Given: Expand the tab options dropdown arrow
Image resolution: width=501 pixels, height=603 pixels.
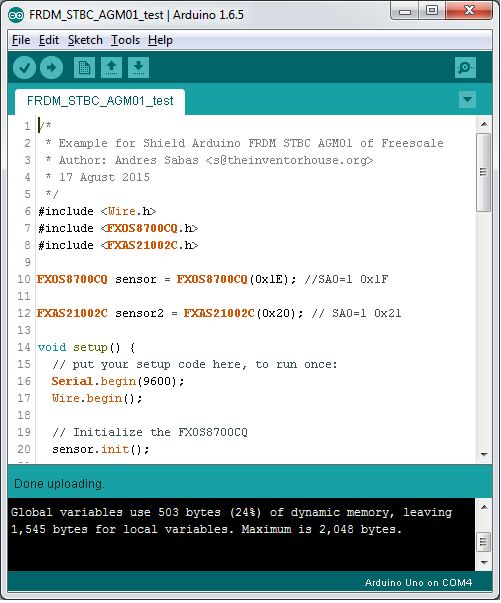Looking at the screenshot, I should 468,100.
